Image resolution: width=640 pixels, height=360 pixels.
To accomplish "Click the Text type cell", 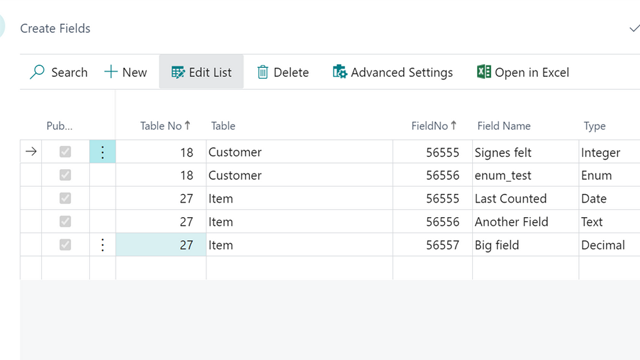I will (609, 222).
